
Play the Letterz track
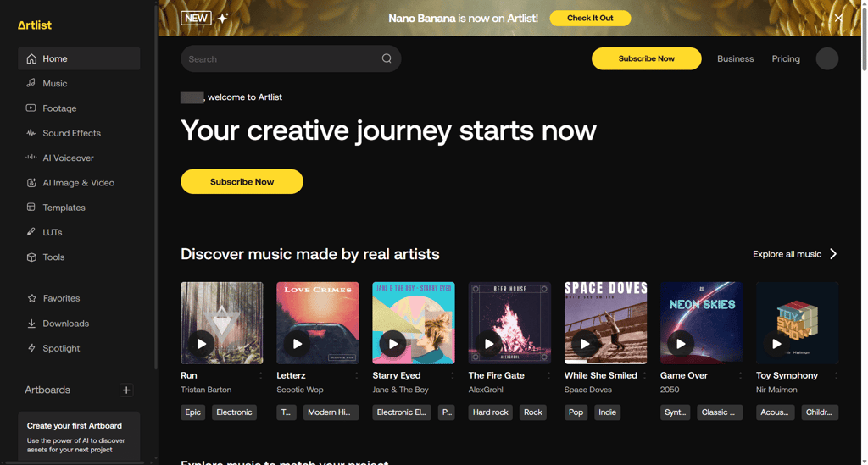[298, 344]
